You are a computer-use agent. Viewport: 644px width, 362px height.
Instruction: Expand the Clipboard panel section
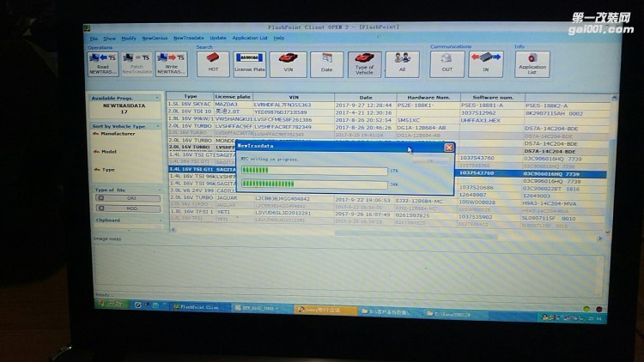point(160,220)
